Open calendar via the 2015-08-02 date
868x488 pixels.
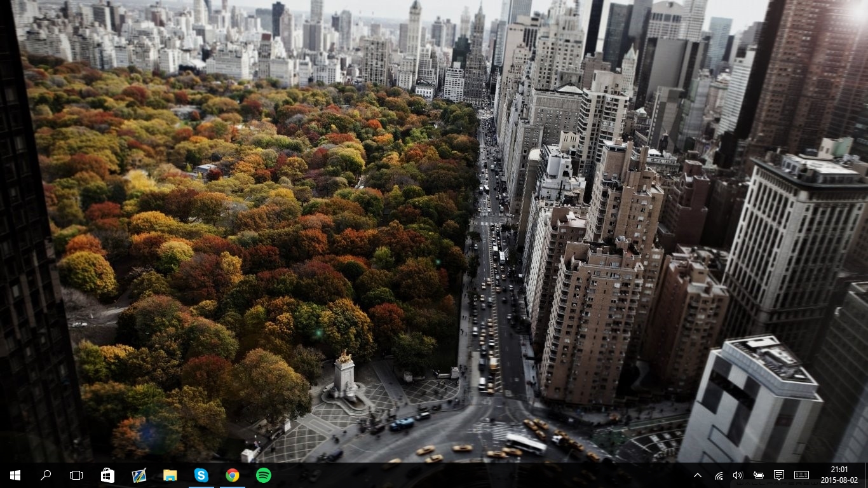pyautogui.click(x=839, y=481)
